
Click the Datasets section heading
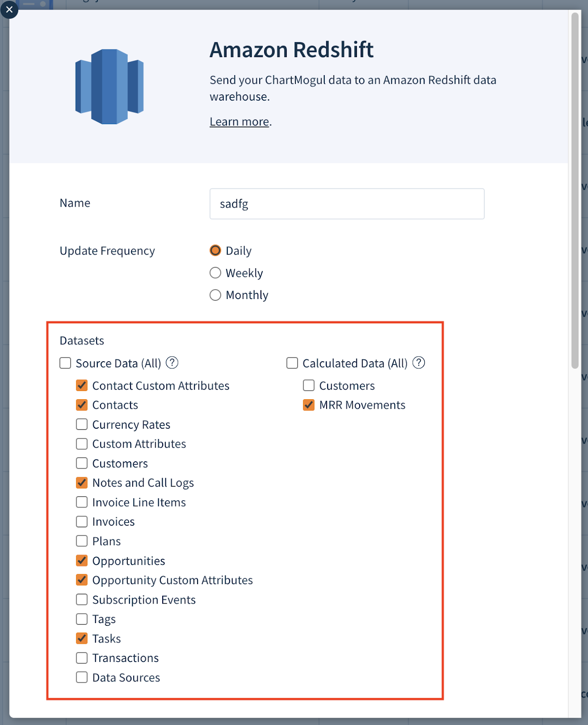click(82, 341)
